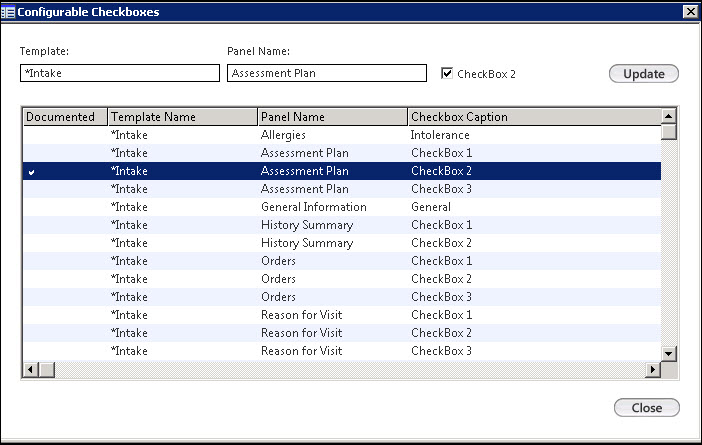Click the documented checkmark in selected row
This screenshot has height=445, width=702.
tap(31, 172)
